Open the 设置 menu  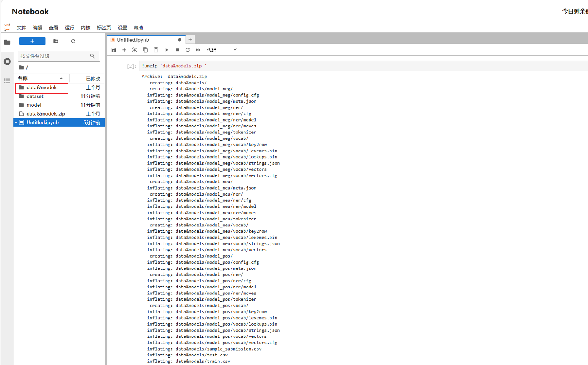[122, 28]
